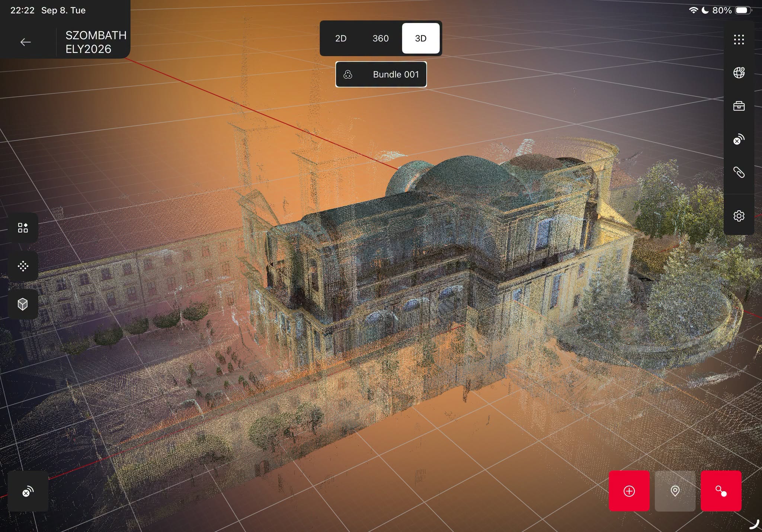Go back with the left arrow button

[x=25, y=42]
